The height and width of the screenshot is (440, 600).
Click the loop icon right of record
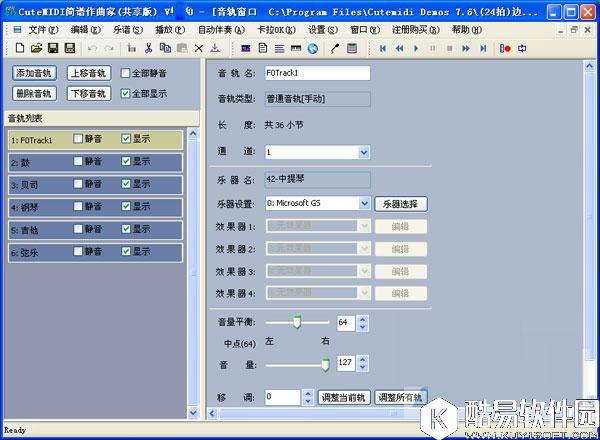pos(522,48)
